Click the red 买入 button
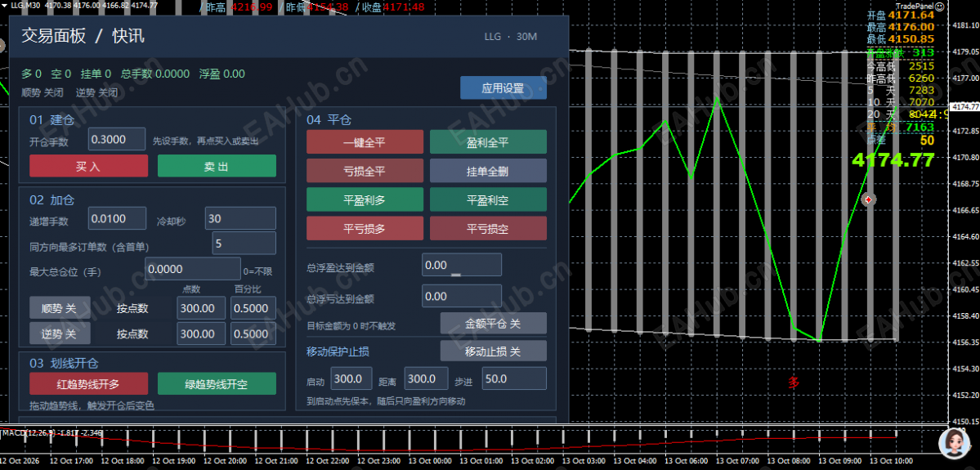 (x=89, y=166)
